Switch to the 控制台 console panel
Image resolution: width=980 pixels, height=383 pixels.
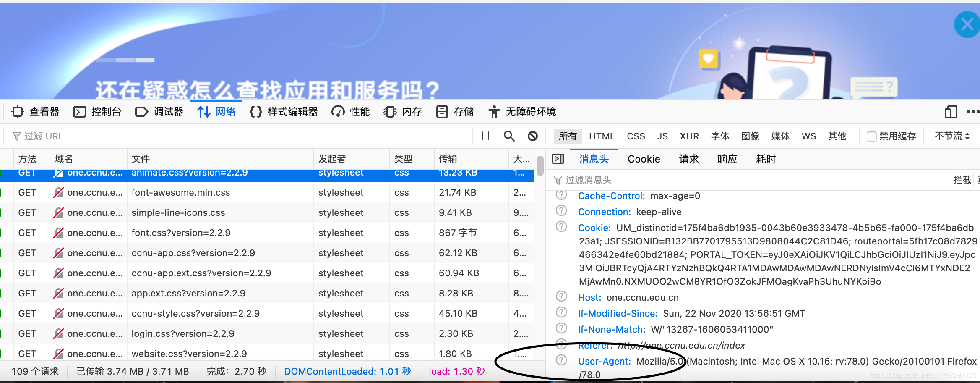[97, 112]
